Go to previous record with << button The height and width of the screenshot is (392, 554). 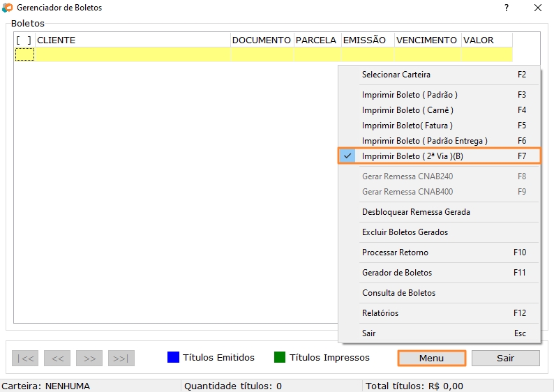[x=57, y=358]
